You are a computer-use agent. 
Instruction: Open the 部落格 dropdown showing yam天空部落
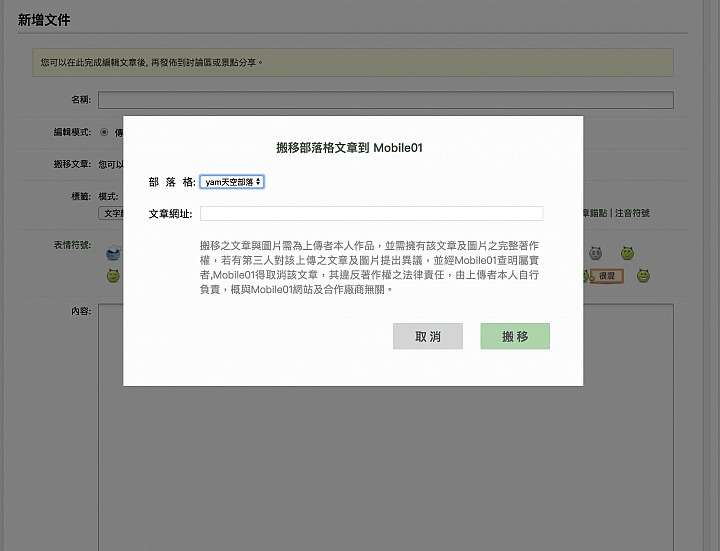(x=232, y=182)
